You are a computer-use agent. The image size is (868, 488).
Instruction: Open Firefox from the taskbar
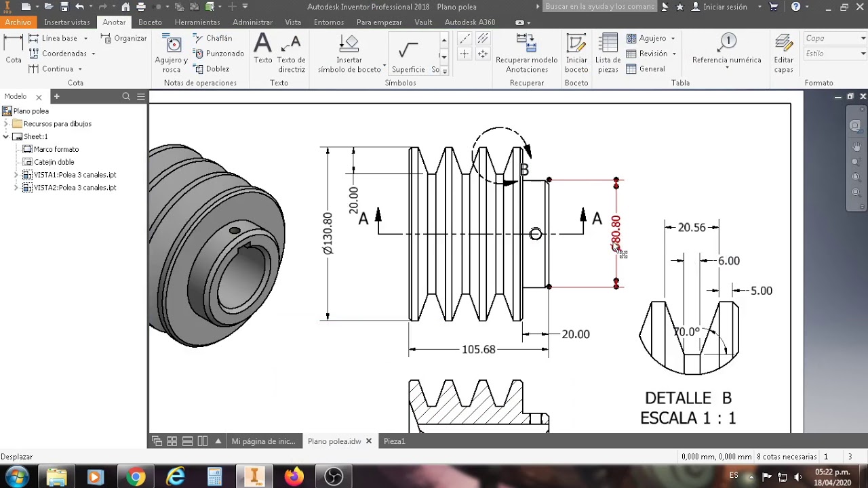tap(294, 477)
